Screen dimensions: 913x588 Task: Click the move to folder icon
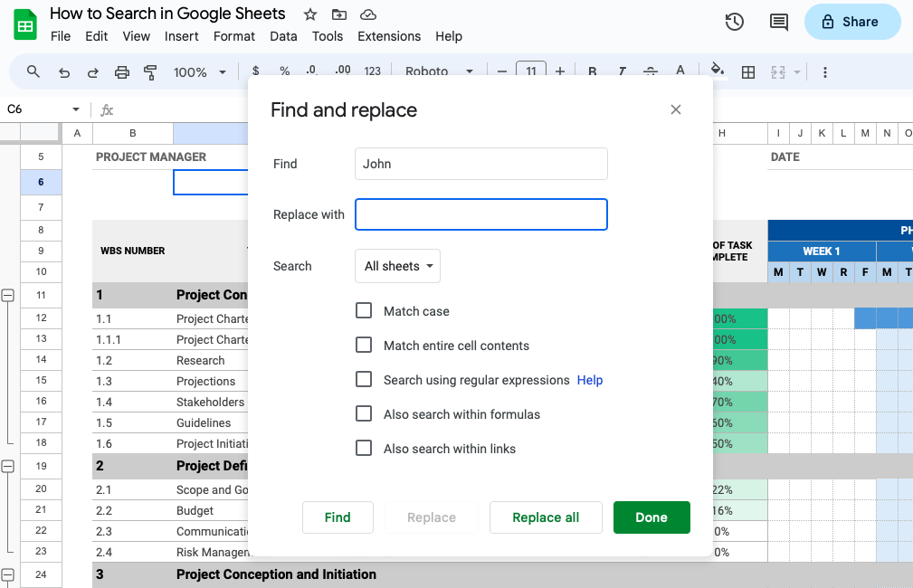339,14
